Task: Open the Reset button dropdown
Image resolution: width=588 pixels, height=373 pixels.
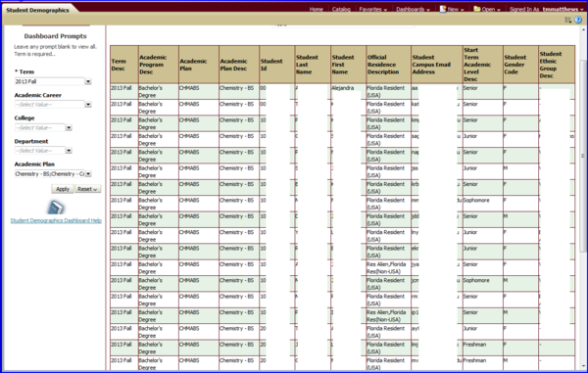Action: click(x=88, y=189)
